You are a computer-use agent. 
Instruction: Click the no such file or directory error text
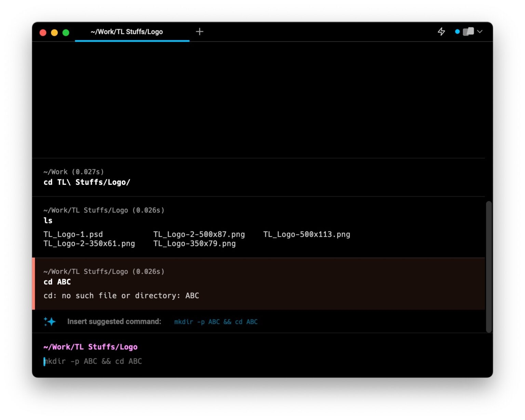(x=121, y=296)
